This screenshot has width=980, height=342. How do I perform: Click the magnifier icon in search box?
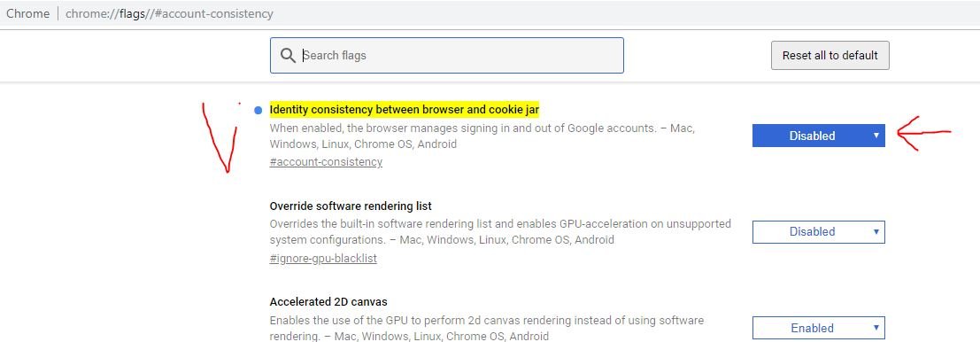click(x=288, y=55)
